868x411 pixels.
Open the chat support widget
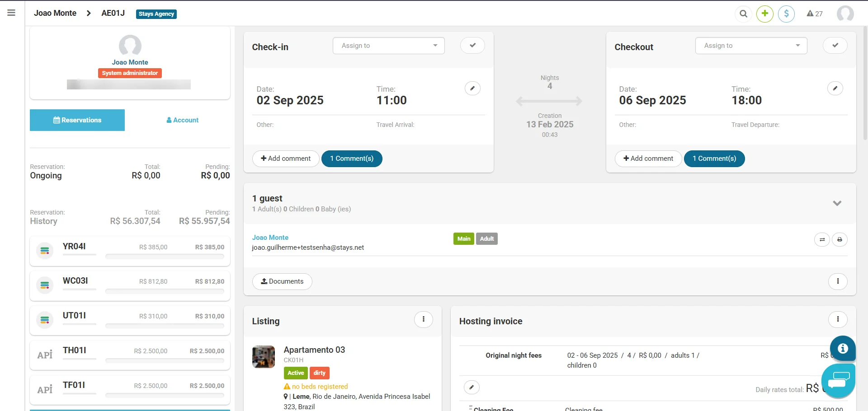tap(838, 381)
